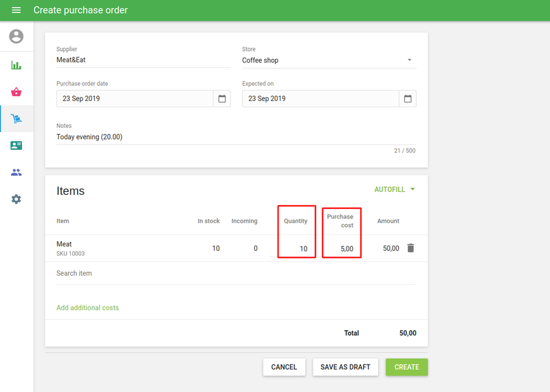Open the user account profile icon
The height and width of the screenshot is (392, 550).
[16, 36]
